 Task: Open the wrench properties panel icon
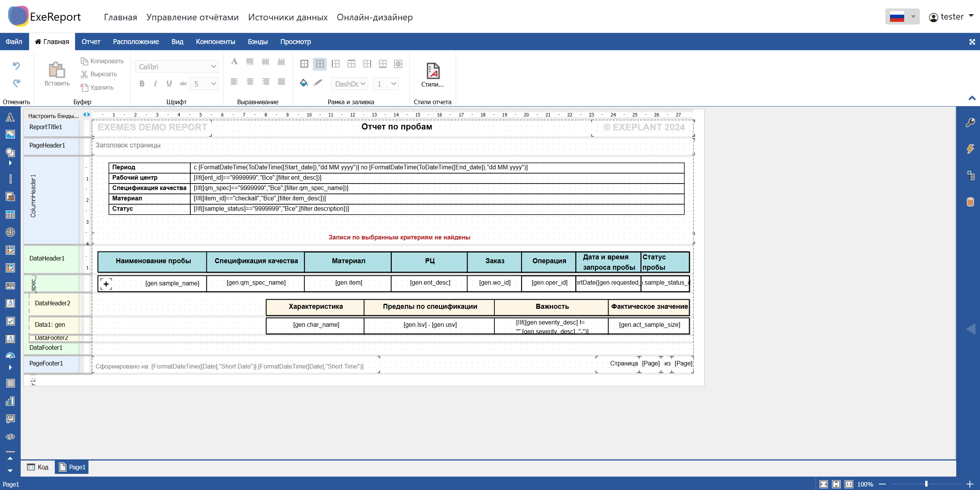pyautogui.click(x=970, y=123)
